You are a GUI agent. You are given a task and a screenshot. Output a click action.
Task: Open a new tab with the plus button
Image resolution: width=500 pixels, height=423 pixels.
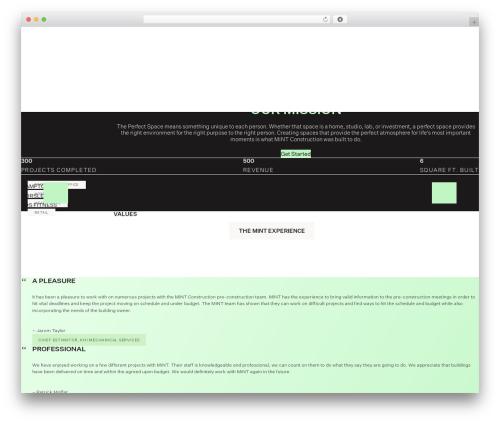pyautogui.click(x=474, y=22)
